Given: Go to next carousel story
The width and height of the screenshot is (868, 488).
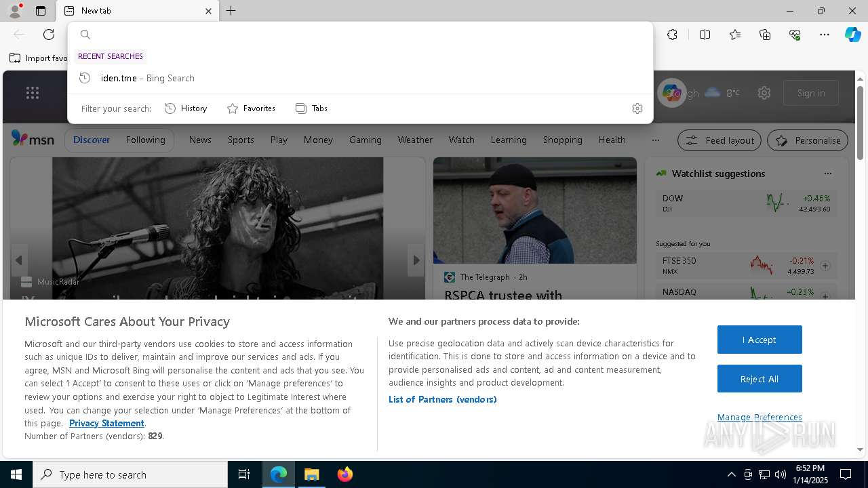Looking at the screenshot, I should [x=416, y=260].
